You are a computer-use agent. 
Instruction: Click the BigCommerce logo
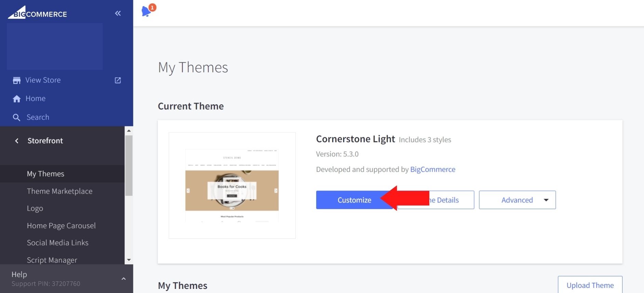click(38, 13)
